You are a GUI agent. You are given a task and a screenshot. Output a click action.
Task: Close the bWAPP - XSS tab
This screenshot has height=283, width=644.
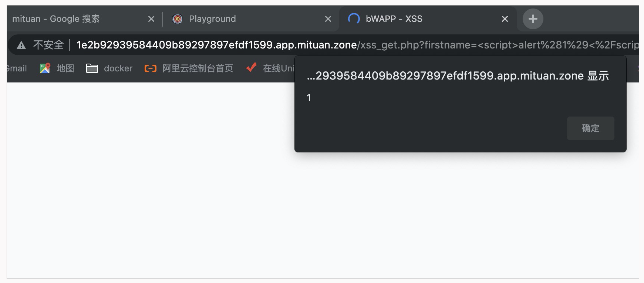tap(505, 19)
